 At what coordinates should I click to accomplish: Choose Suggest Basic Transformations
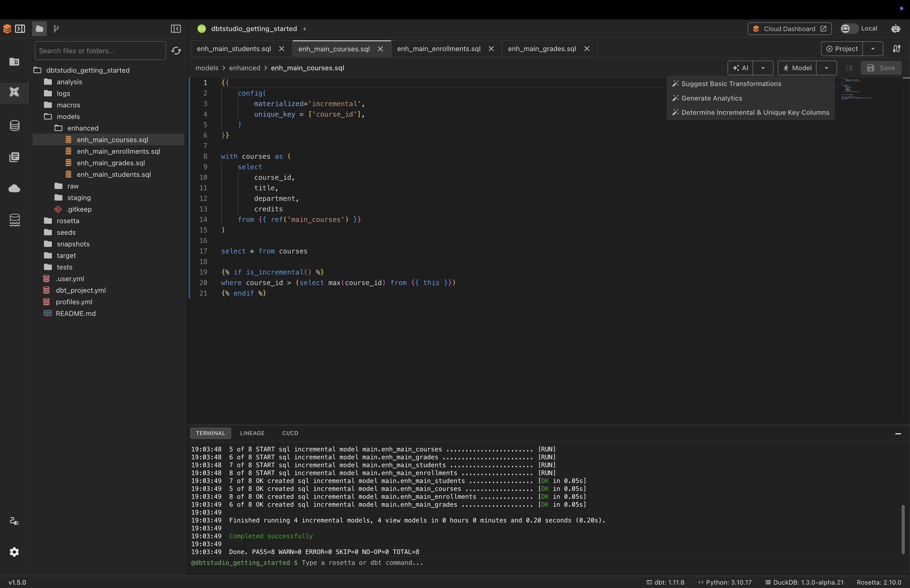(x=750, y=84)
